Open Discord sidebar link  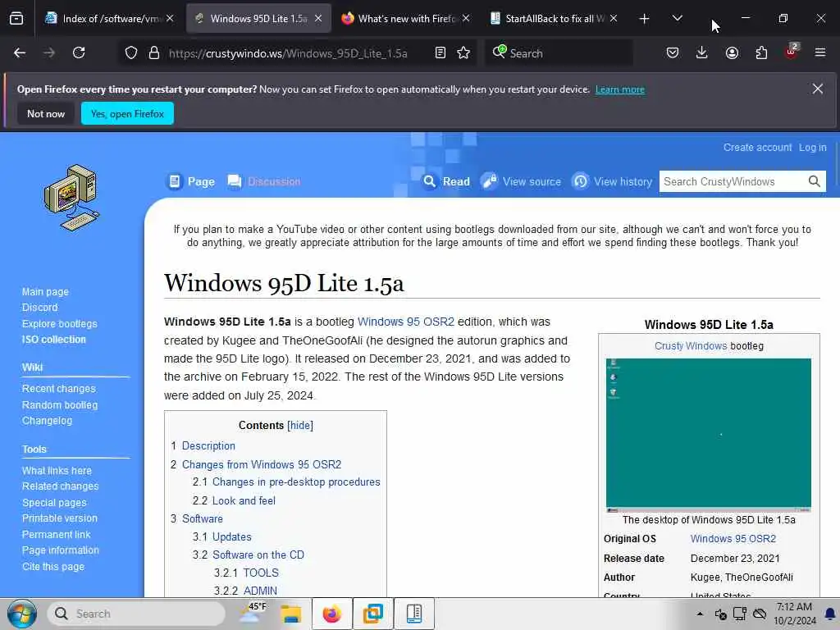click(39, 308)
